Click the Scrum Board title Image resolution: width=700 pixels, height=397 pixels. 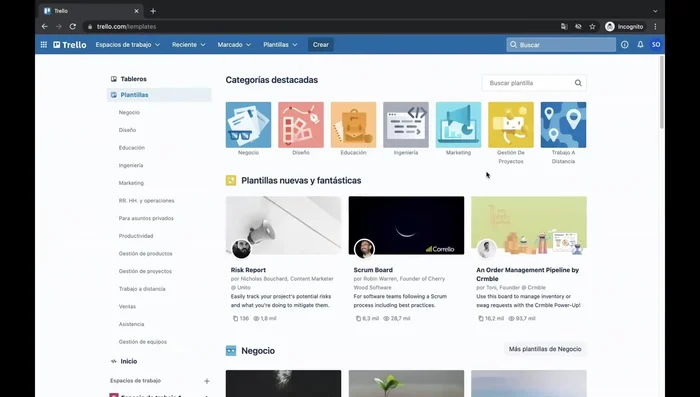pos(373,270)
